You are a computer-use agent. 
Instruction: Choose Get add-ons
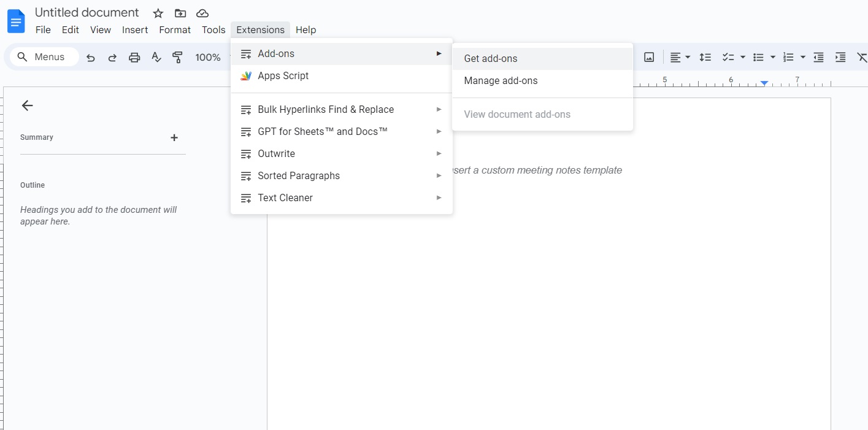tap(542, 59)
